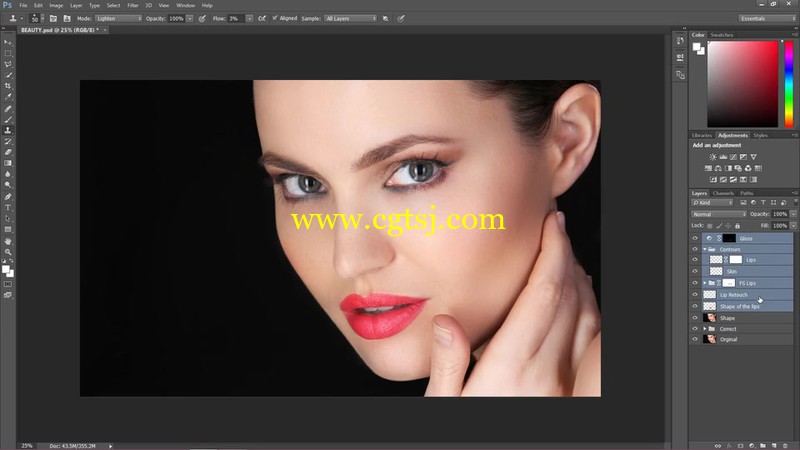Add a Channel Mixer adjustment
Screen dimensions: 800x450
pos(748,168)
